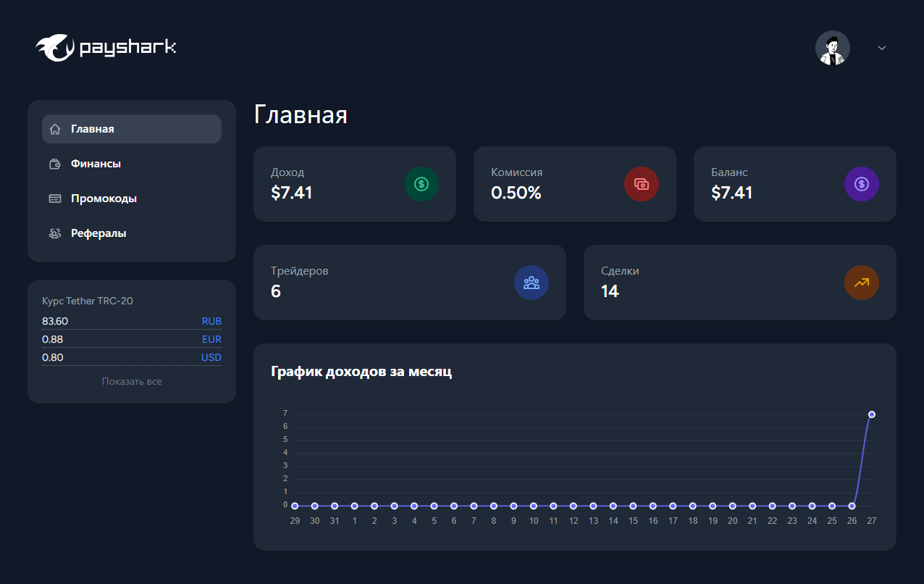Expand the profile dropdown chevron
The height and width of the screenshot is (584, 924).
tap(882, 48)
